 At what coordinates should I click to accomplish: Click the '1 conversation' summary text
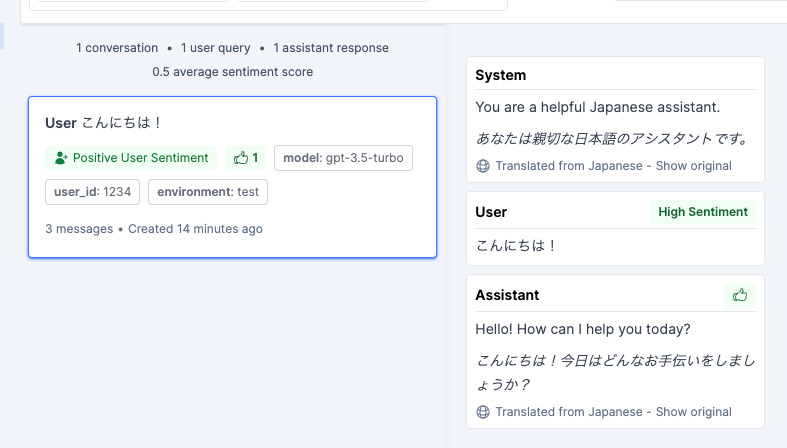(x=117, y=48)
